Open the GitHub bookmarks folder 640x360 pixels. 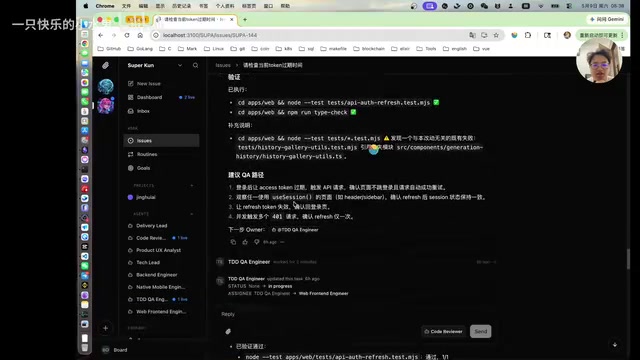coord(109,49)
